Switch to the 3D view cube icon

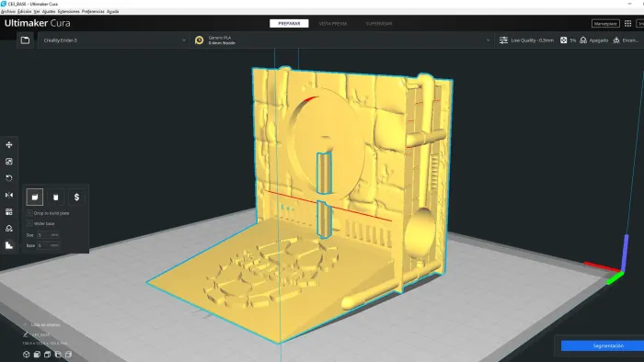pyautogui.click(x=27, y=355)
